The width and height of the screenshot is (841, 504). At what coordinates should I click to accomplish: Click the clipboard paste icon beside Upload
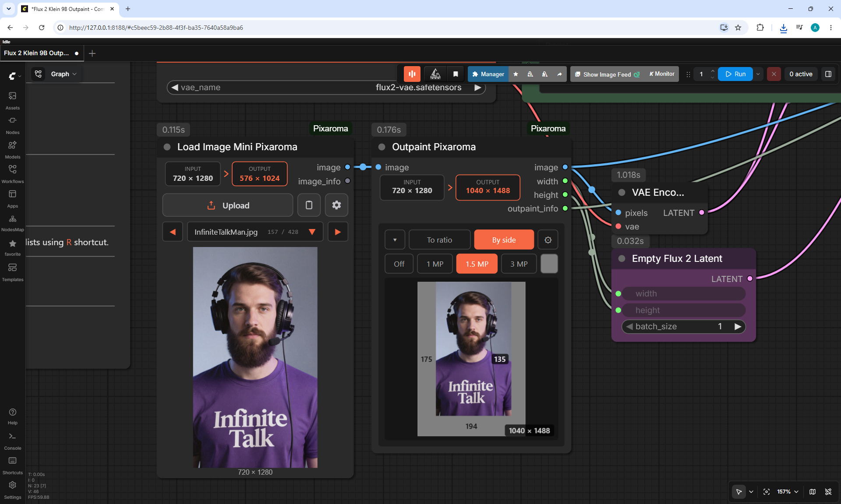click(309, 205)
